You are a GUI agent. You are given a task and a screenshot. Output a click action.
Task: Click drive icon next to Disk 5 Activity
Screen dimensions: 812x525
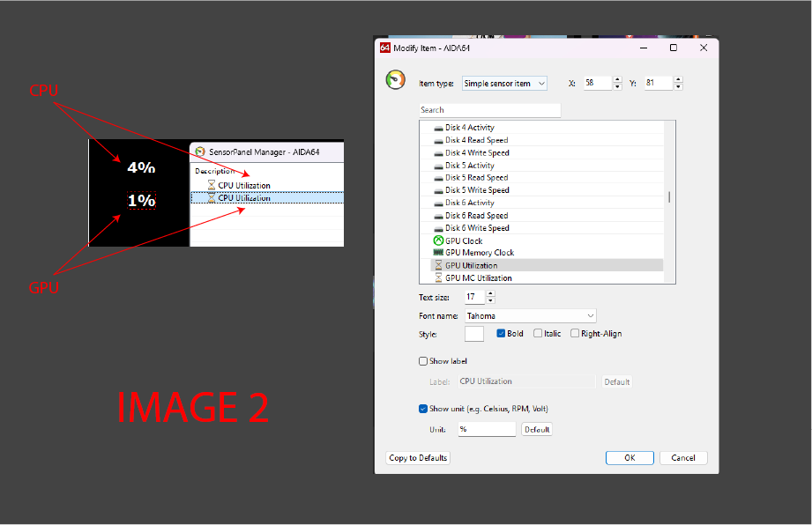click(439, 166)
